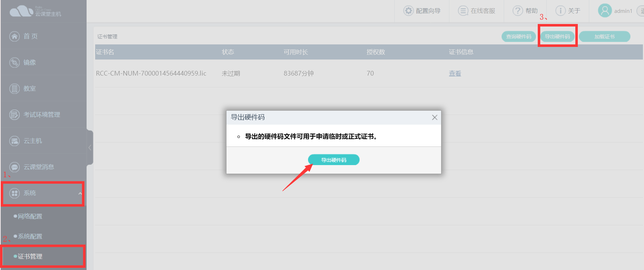Select the 教室 (Classroom) icon
This screenshot has width=644, height=270.
tap(14, 88)
